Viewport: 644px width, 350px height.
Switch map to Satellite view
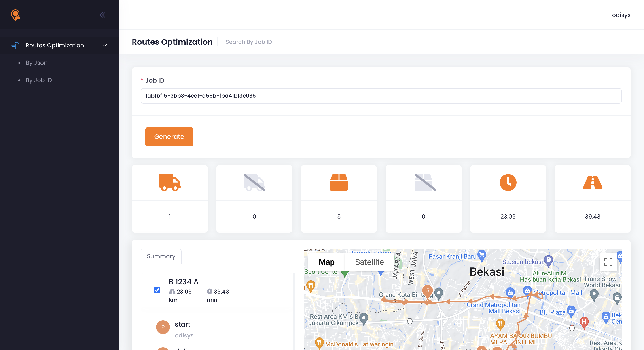click(369, 262)
